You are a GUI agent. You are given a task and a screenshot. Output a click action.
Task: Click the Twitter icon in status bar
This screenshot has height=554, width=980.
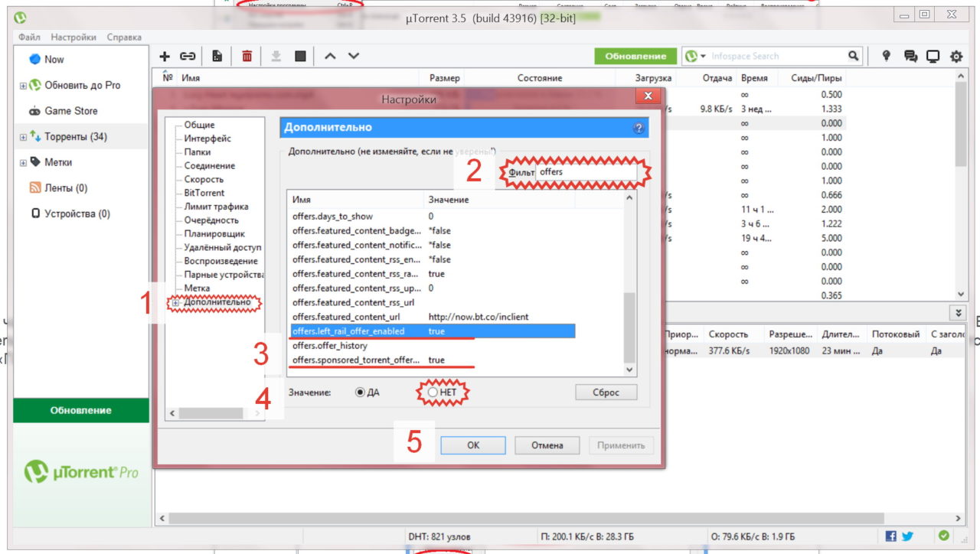907,536
